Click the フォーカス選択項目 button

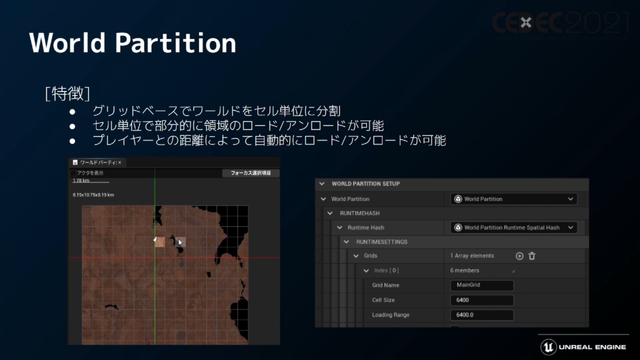[251, 173]
